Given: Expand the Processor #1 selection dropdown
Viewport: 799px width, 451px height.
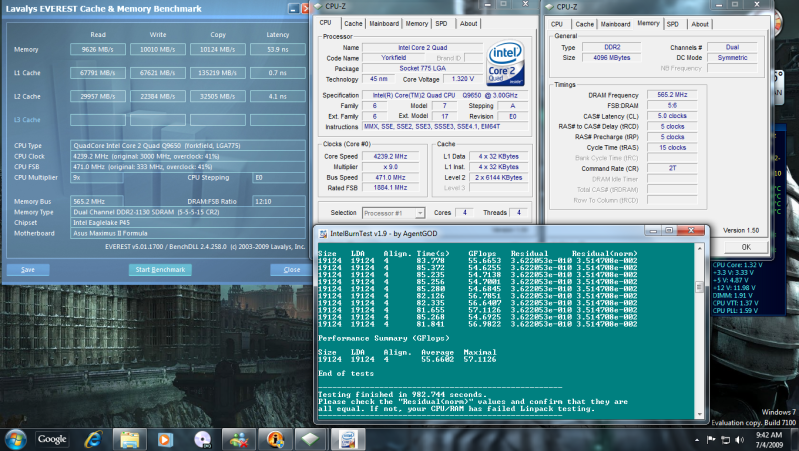Looking at the screenshot, I should (420, 213).
